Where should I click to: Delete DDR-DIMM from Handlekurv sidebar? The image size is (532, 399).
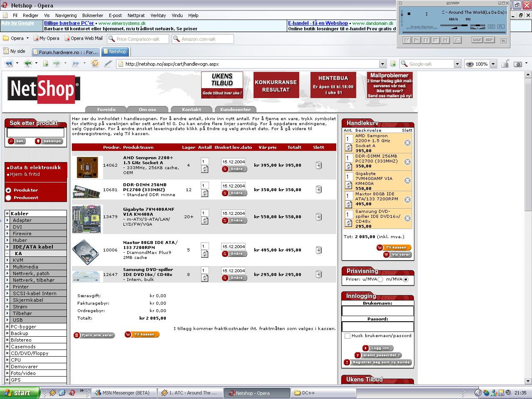point(407,162)
